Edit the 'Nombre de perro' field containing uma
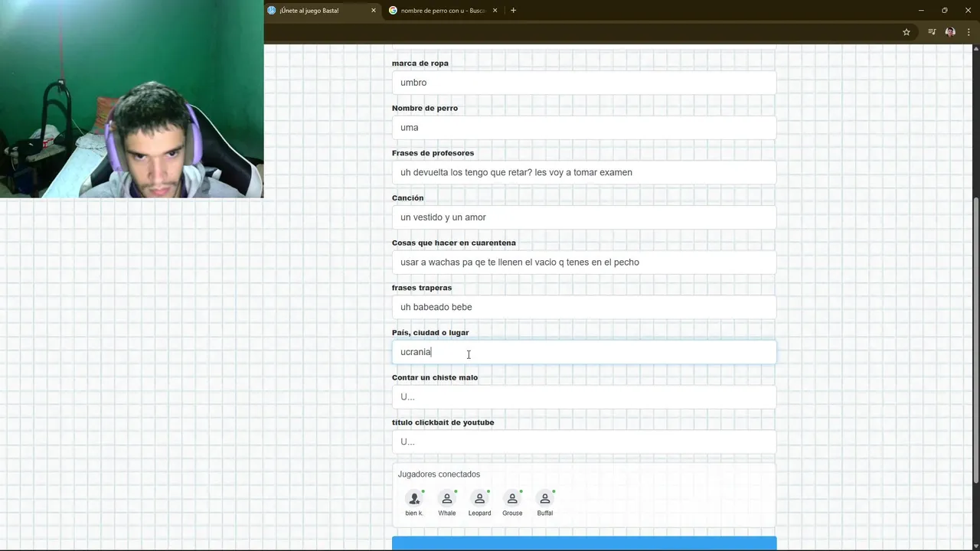The height and width of the screenshot is (551, 980). pos(584,128)
